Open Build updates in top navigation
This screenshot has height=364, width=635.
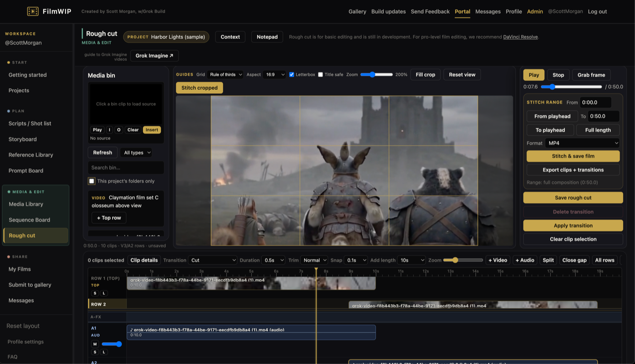tap(389, 11)
